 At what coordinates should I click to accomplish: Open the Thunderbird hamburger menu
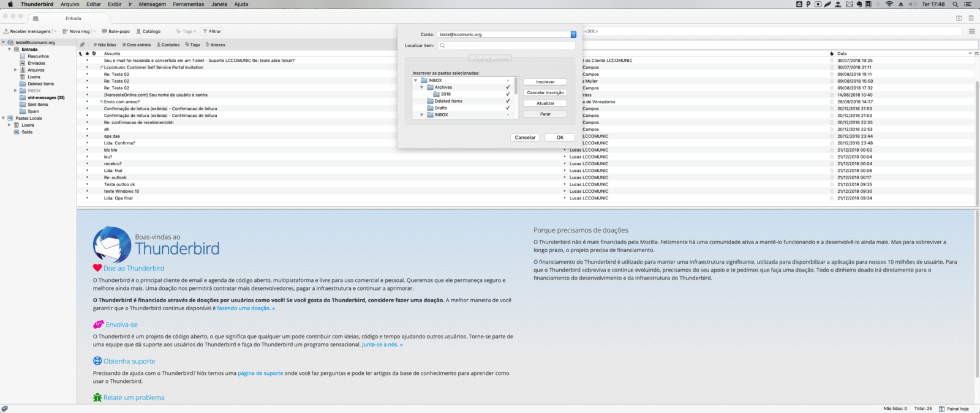[x=972, y=31]
